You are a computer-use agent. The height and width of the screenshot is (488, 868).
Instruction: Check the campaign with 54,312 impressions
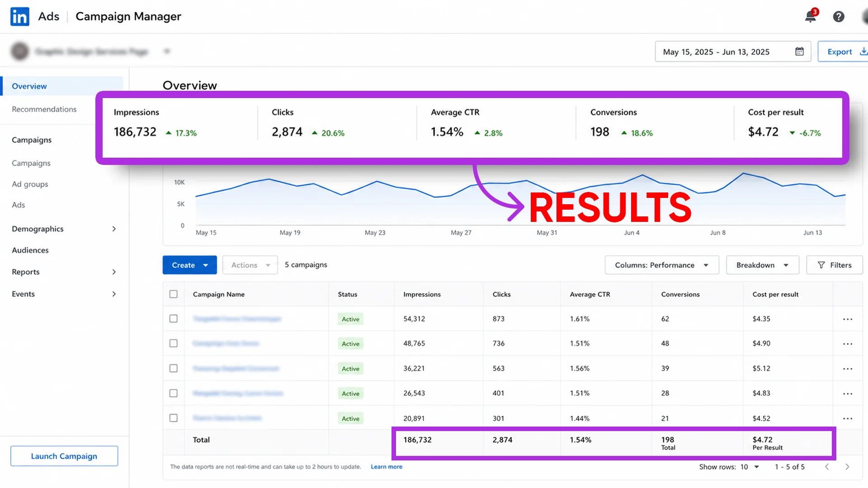[174, 319]
